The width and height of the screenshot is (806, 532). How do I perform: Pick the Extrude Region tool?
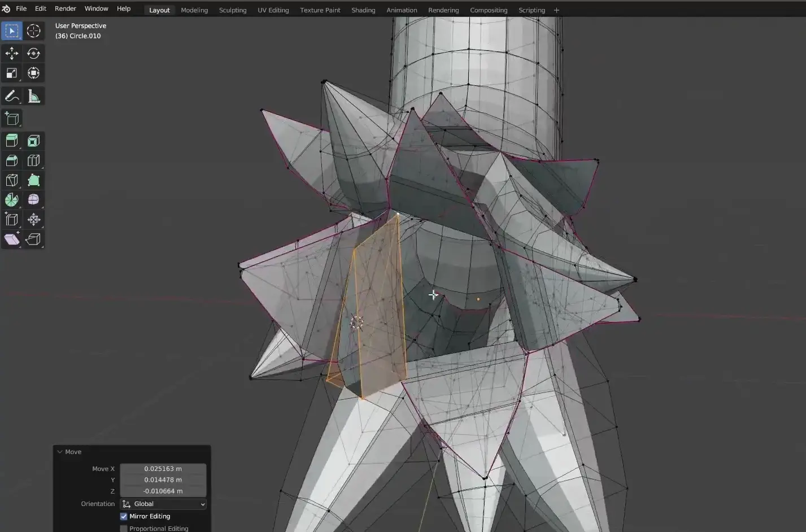pos(12,141)
